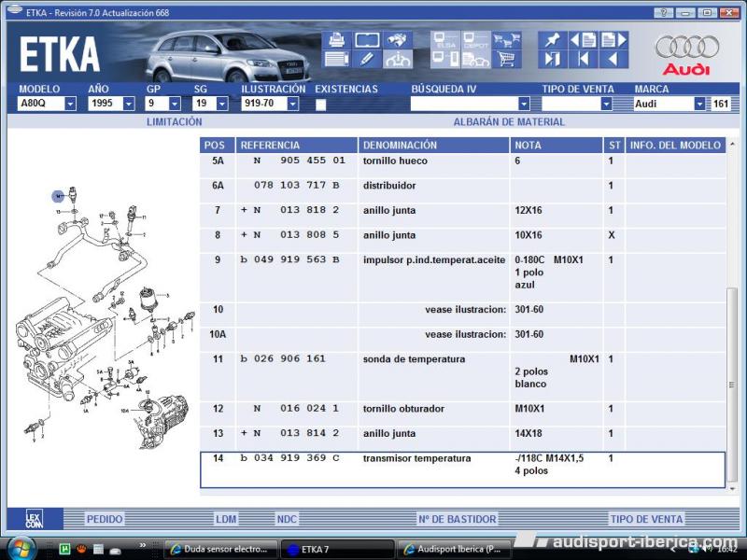Open the MODELO dropdown
The width and height of the screenshot is (747, 560).
click(x=70, y=104)
